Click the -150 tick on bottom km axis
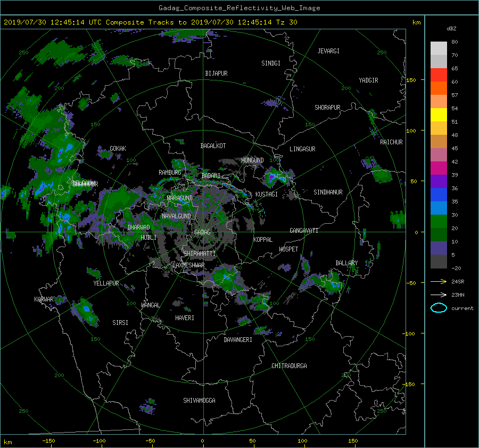Viewport: 479px width, 448px height. [48, 441]
